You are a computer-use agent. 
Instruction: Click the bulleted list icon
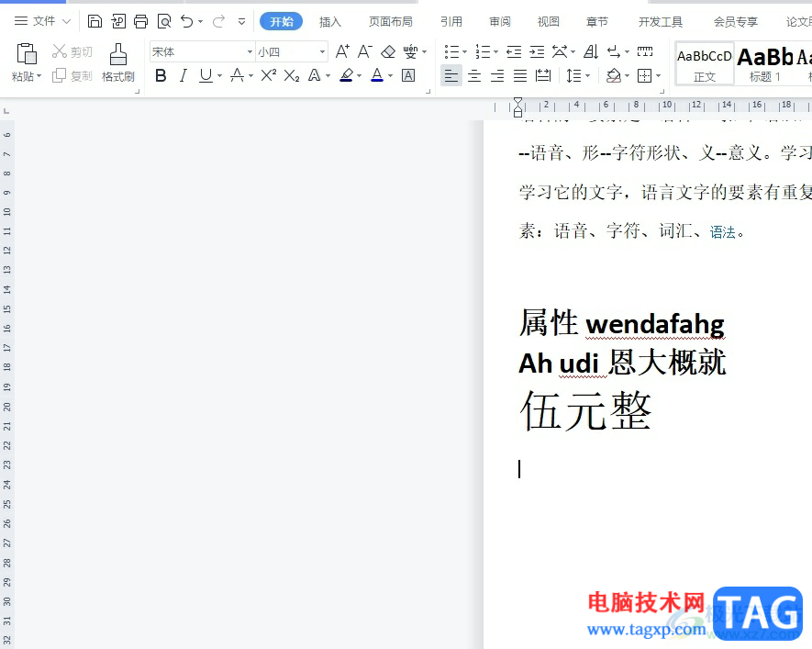(451, 51)
